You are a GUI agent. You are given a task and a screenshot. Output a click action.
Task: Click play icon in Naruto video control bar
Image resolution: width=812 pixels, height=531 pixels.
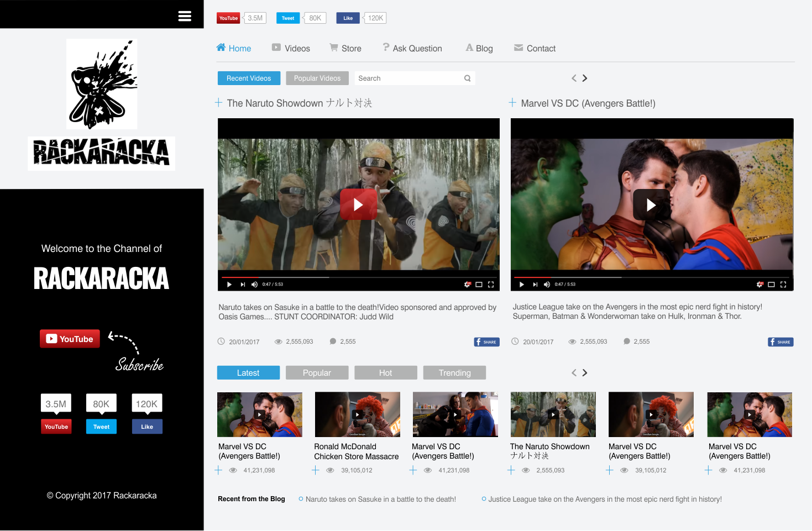click(x=229, y=285)
